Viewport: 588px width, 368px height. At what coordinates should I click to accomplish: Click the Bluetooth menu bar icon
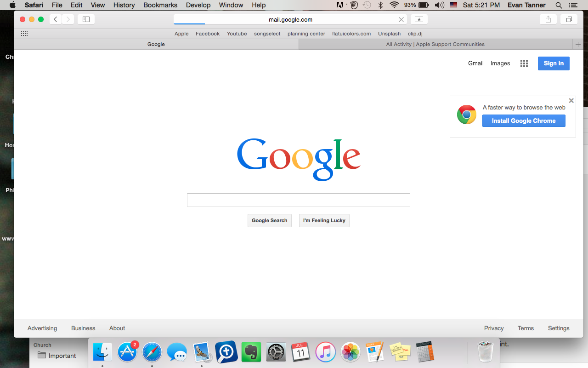[x=380, y=5]
